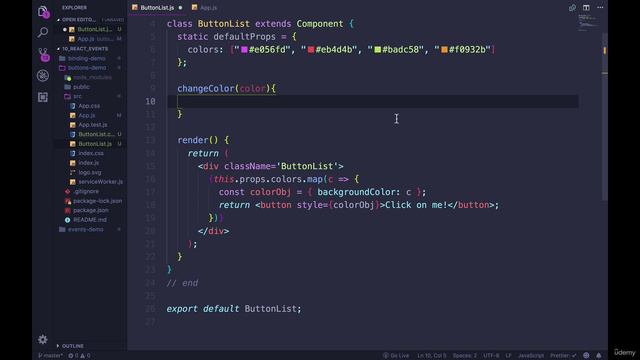Click the #f0932b orange color swatch
The height and width of the screenshot is (360, 640).
(x=444, y=50)
